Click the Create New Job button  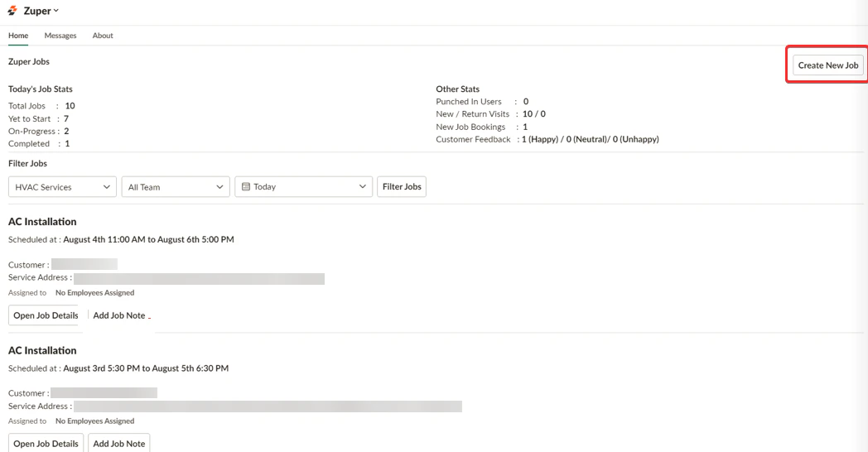tap(827, 65)
